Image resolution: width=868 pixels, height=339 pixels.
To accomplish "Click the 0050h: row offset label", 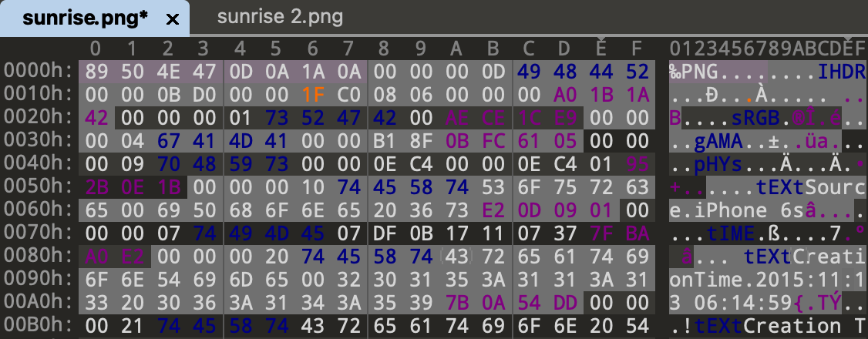I will pos(39,187).
